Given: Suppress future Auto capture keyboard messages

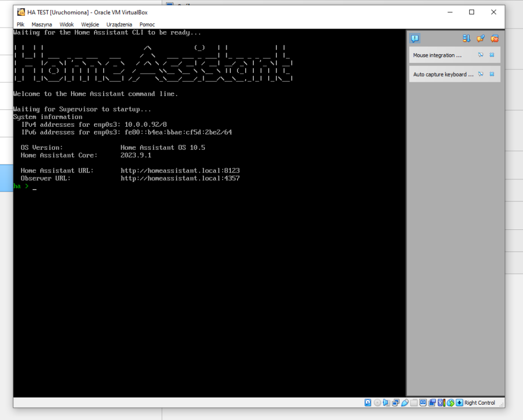Looking at the screenshot, I should coord(481,74).
